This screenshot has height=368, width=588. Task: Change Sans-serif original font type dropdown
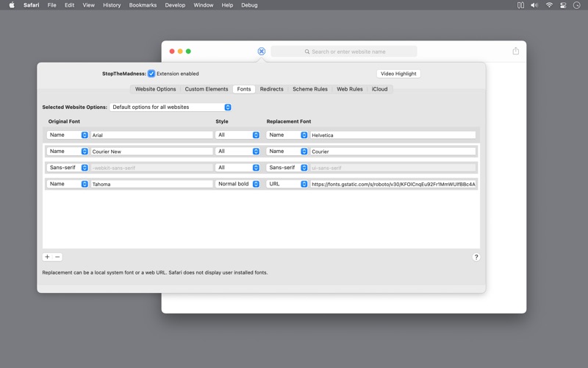coord(68,168)
